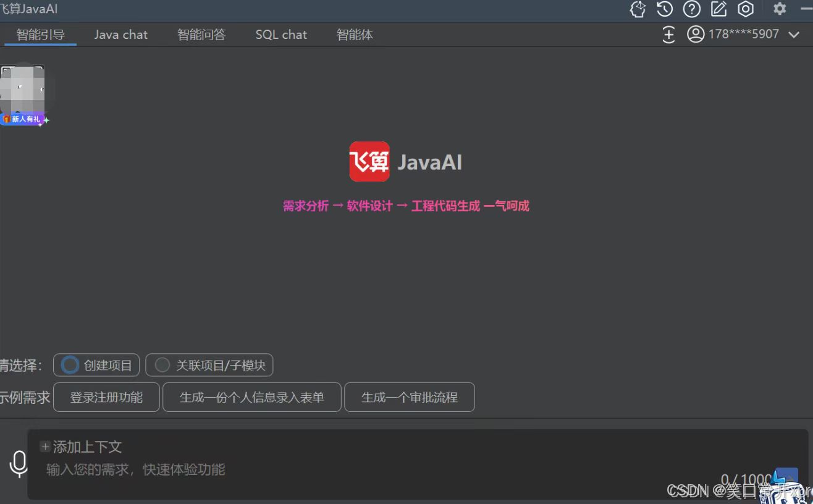Click the 登录注册功能 example button

[x=106, y=397]
